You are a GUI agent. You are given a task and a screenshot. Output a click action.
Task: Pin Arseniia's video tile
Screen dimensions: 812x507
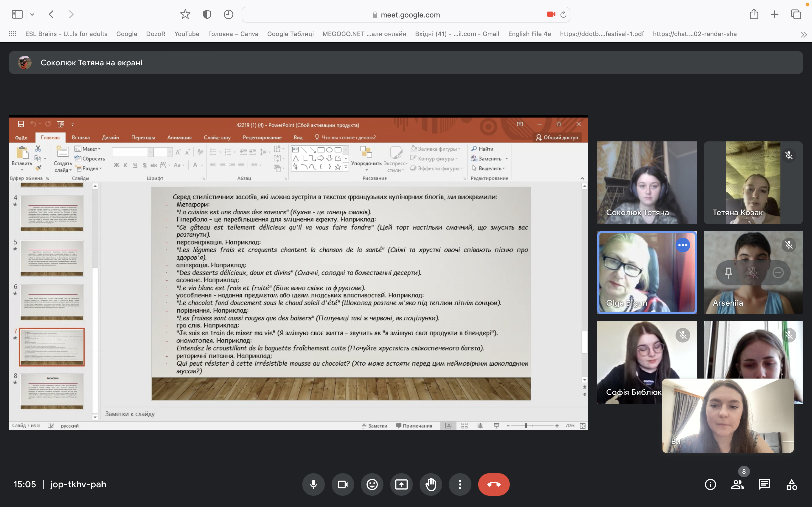728,273
